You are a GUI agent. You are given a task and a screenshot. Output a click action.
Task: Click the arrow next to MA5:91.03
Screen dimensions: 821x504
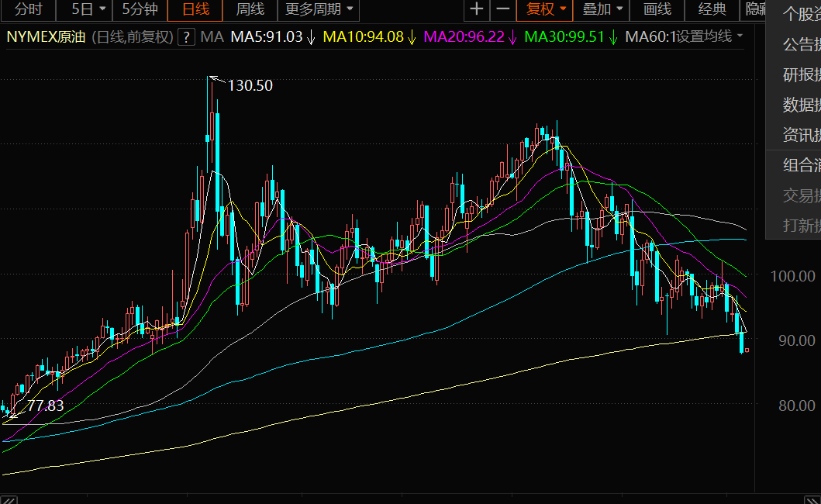[x=311, y=37]
